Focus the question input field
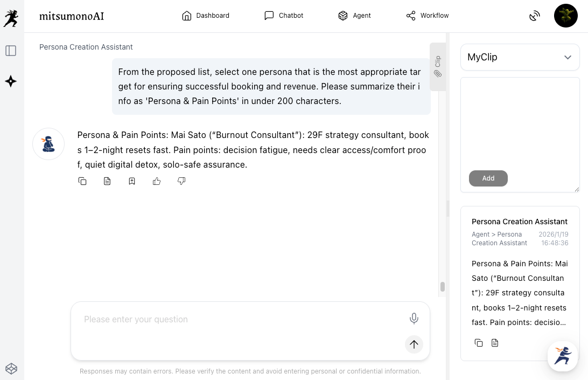 click(242, 320)
